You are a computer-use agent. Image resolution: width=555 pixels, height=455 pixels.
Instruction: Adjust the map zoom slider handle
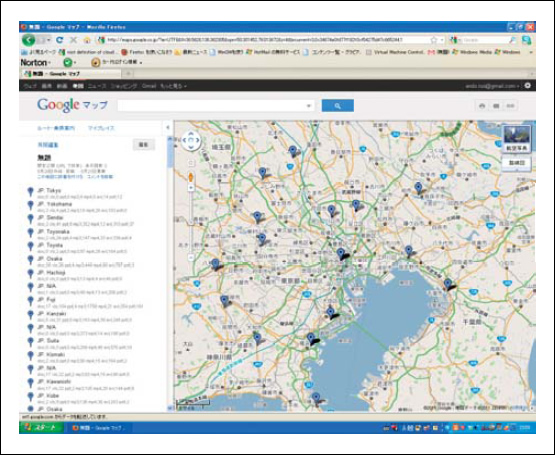click(191, 223)
